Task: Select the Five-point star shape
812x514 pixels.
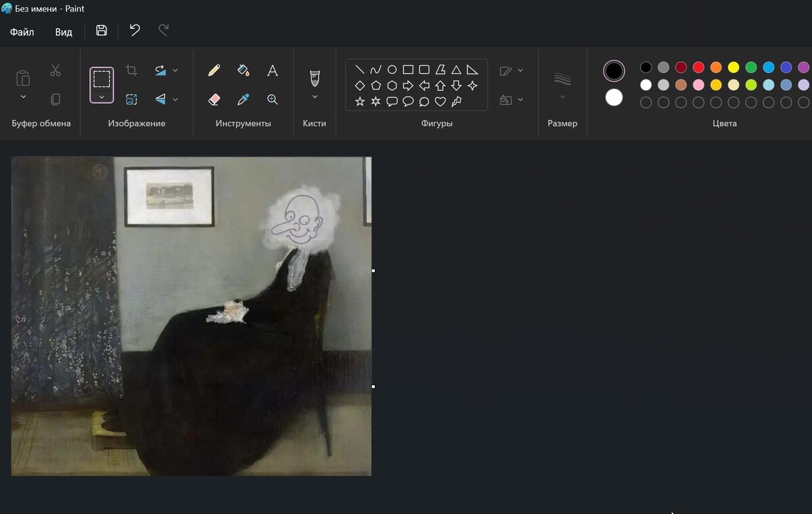Action: (360, 102)
